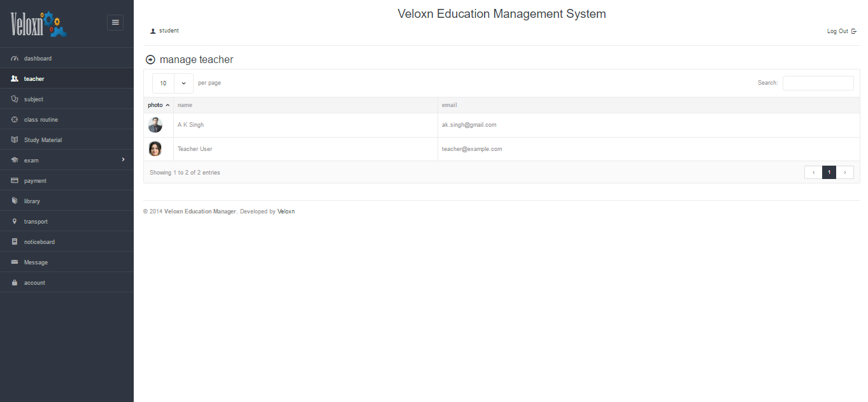Click the transport location pin icon
The height and width of the screenshot is (402, 868).
click(15, 222)
